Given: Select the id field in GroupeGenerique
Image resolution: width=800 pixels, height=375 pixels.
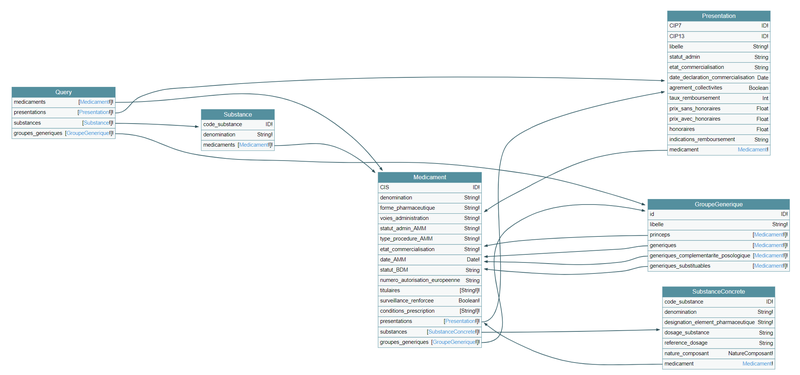Looking at the screenshot, I should pos(718,214).
